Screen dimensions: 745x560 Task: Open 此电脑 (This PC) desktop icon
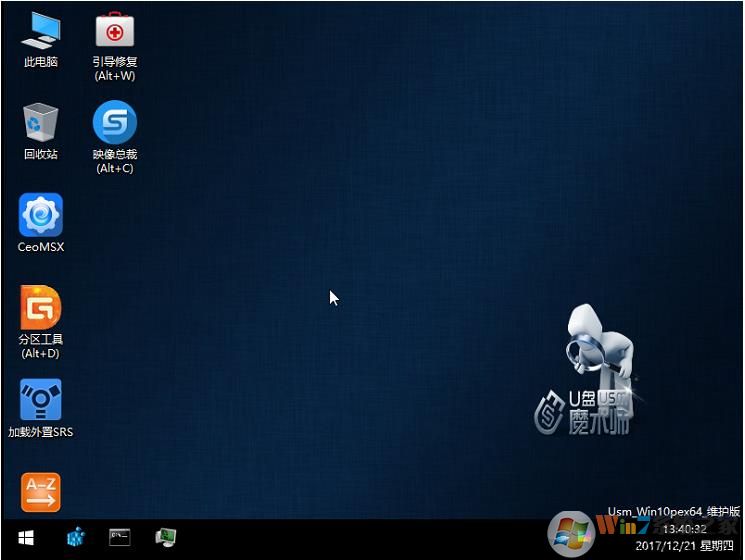[41, 31]
